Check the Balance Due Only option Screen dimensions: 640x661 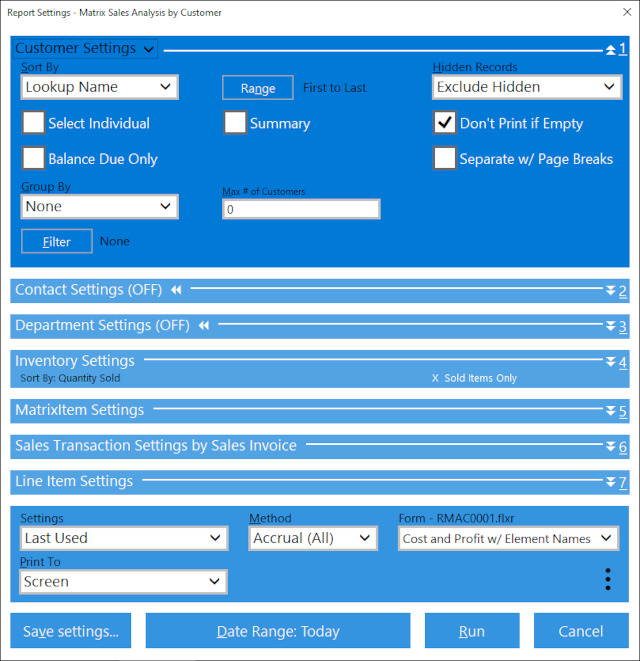click(x=34, y=158)
